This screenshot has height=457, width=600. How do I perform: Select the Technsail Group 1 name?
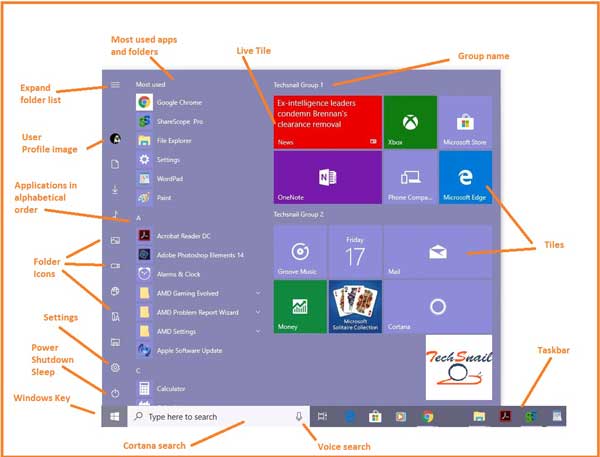pos(298,85)
